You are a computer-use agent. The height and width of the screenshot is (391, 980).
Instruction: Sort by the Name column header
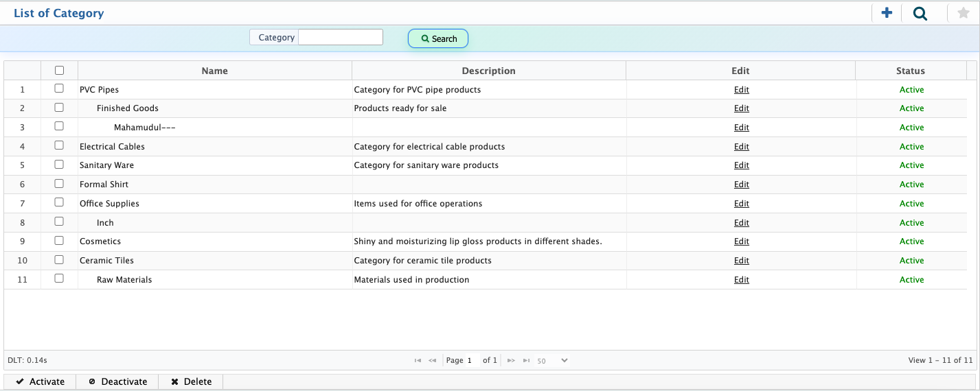[215, 71]
